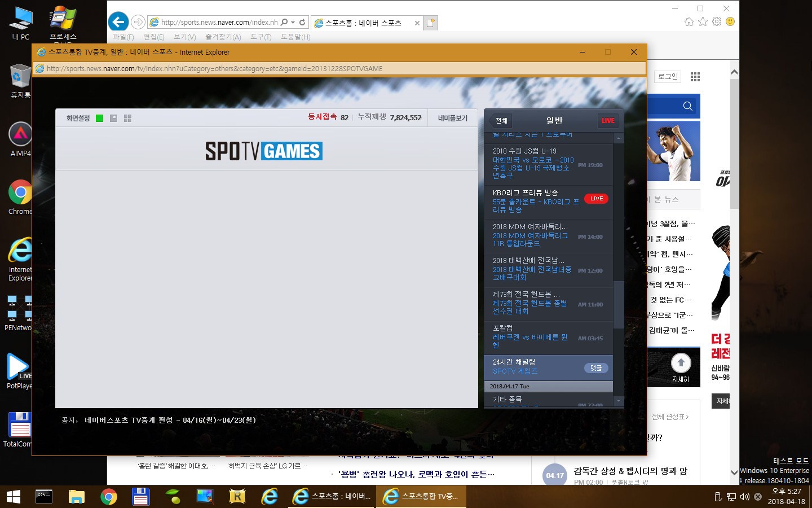Screen dimensions: 812x508
Task: Close the 스포츠홈 browser tab
Action: [417, 23]
